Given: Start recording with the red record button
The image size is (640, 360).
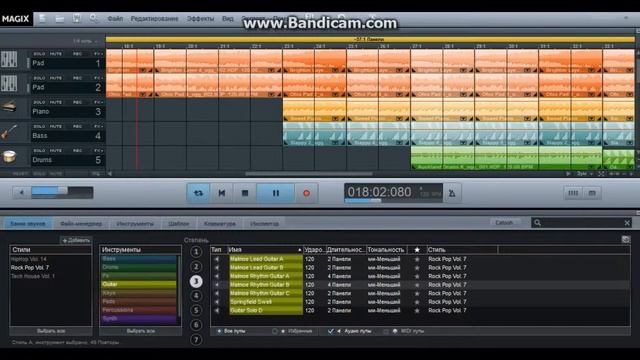Looking at the screenshot, I should (x=307, y=193).
